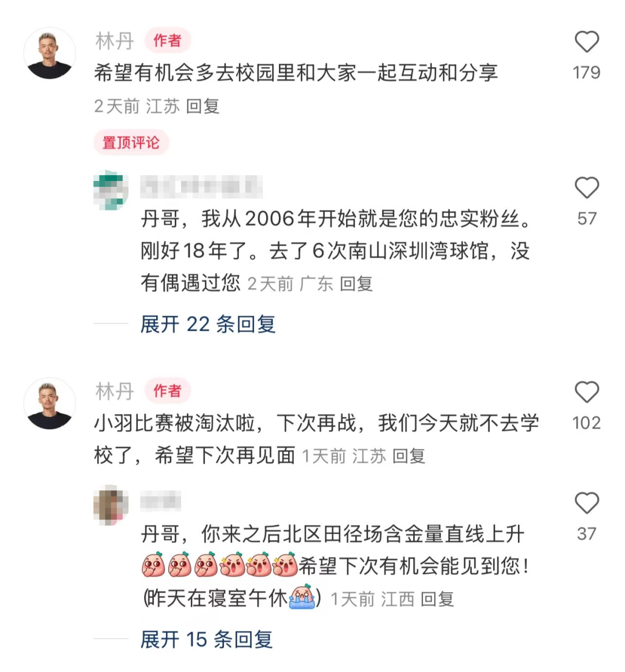Like the comment about 北区田径场
Screen dimensions: 625x672
point(586,503)
